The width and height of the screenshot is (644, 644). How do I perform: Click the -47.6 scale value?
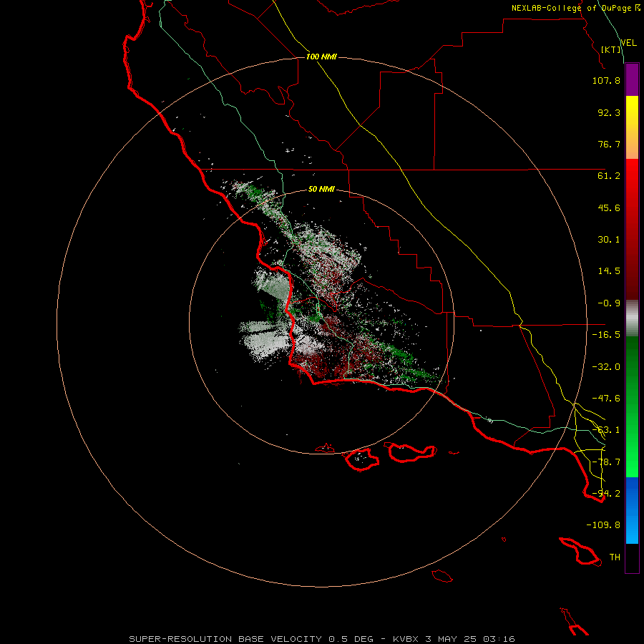point(606,399)
